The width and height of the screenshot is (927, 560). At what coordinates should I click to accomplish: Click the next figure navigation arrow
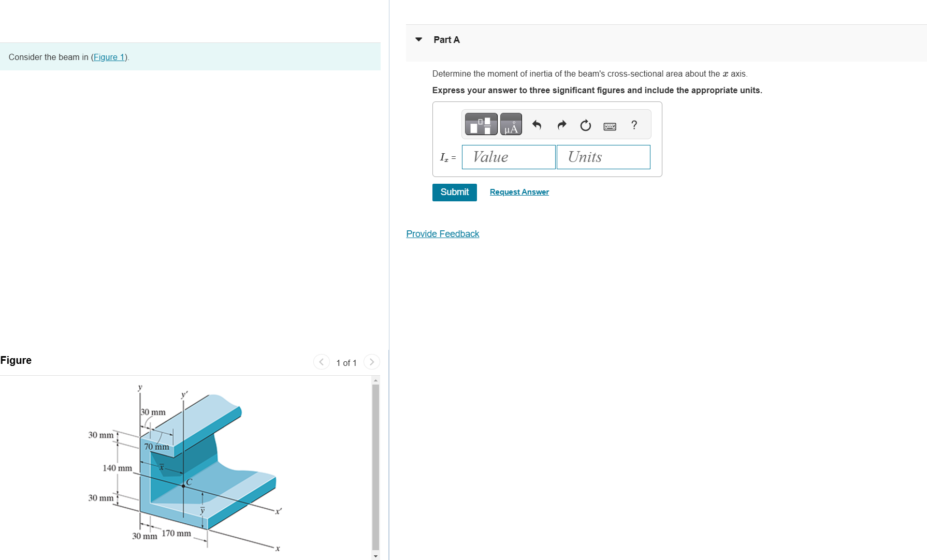pyautogui.click(x=371, y=362)
